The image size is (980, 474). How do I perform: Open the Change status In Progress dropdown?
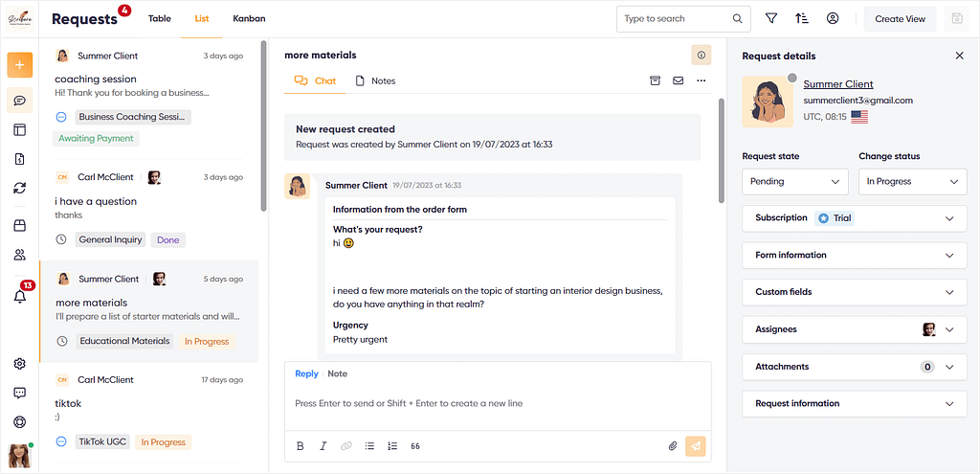(x=912, y=181)
